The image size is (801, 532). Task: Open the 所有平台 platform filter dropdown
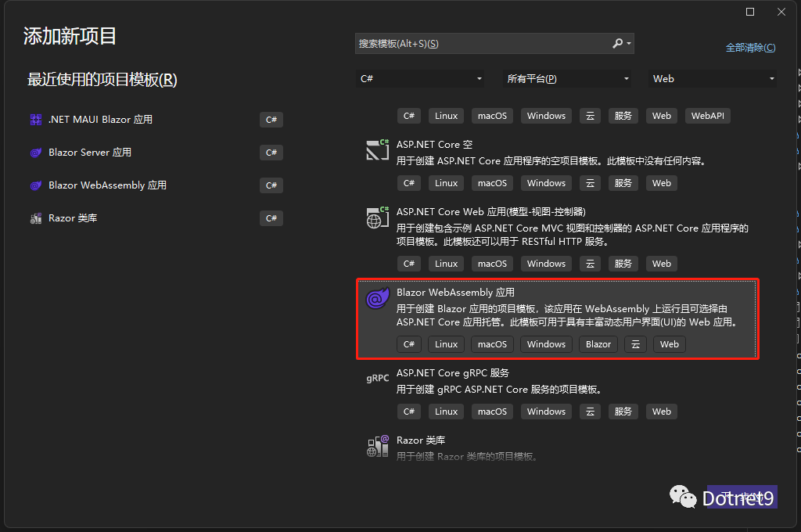tap(567, 79)
